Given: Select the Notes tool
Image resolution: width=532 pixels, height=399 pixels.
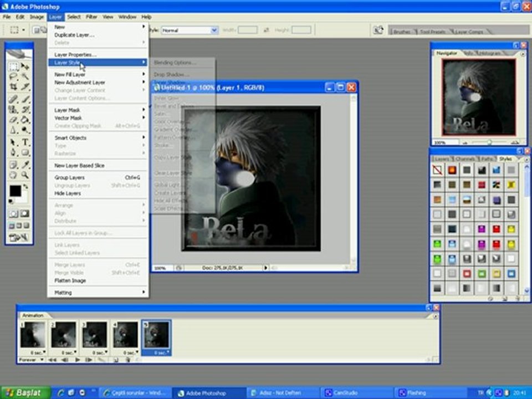Looking at the screenshot, I should tap(13, 165).
